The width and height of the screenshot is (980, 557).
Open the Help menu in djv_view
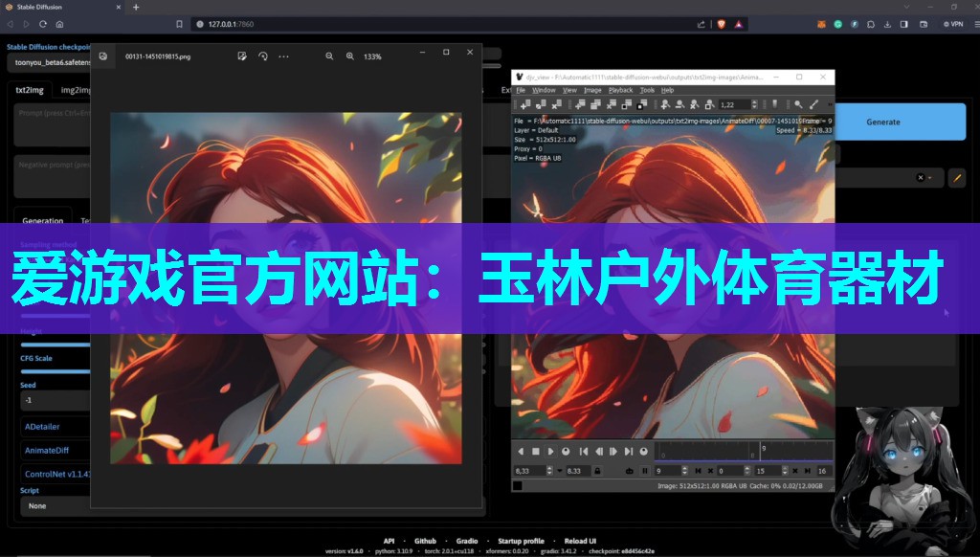tap(667, 90)
